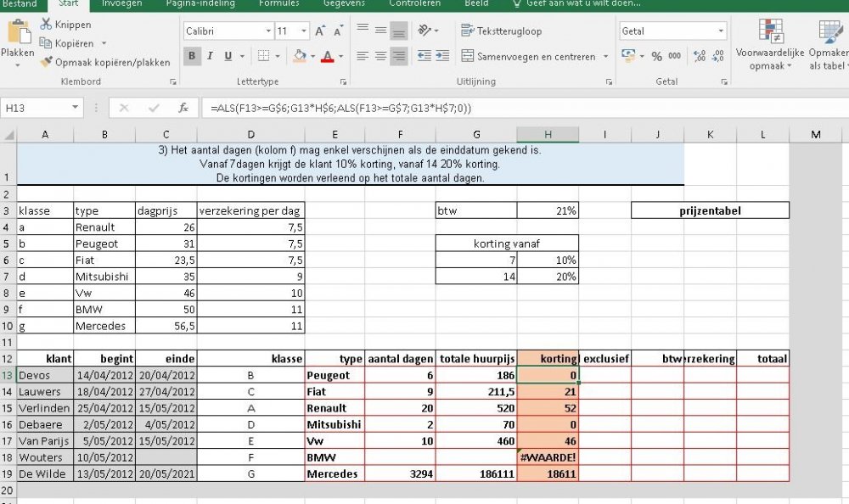Image resolution: width=849 pixels, height=504 pixels.
Task: Click the increase decimal places icon
Action: click(700, 56)
